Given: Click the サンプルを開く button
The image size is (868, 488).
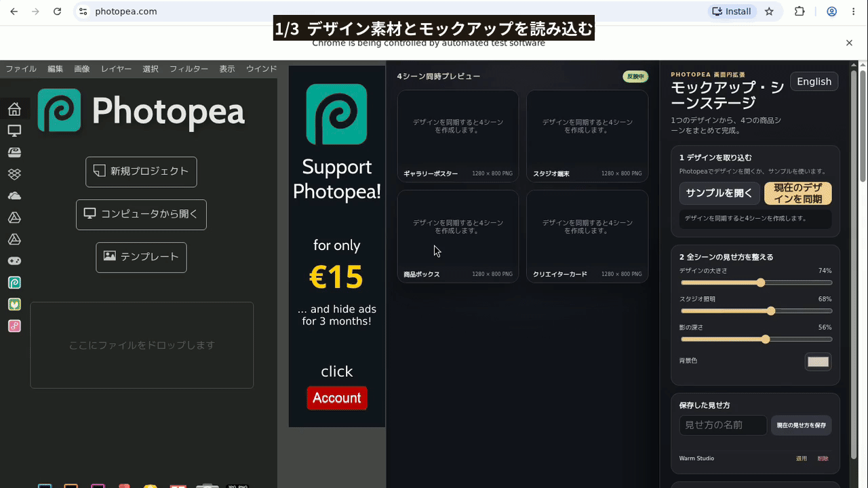Looking at the screenshot, I should tap(719, 193).
